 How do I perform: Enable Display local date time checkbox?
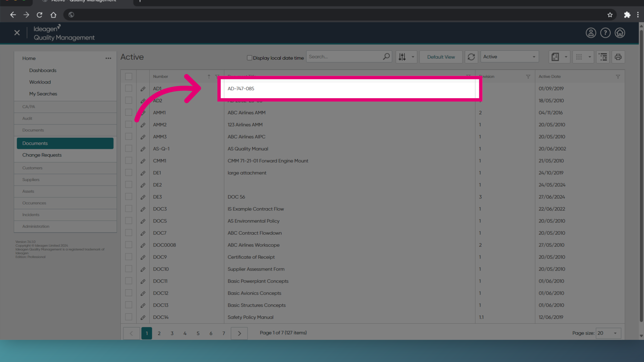pos(250,58)
